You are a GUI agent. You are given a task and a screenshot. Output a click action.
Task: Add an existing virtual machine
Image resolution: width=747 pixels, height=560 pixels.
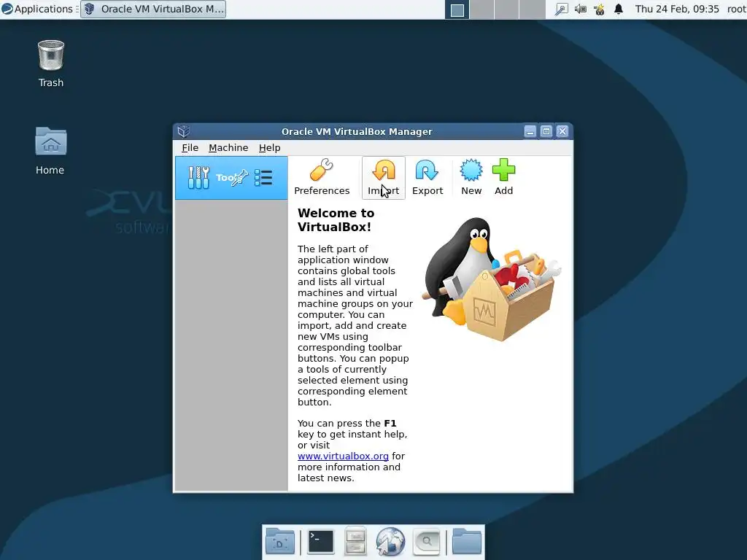pos(503,178)
